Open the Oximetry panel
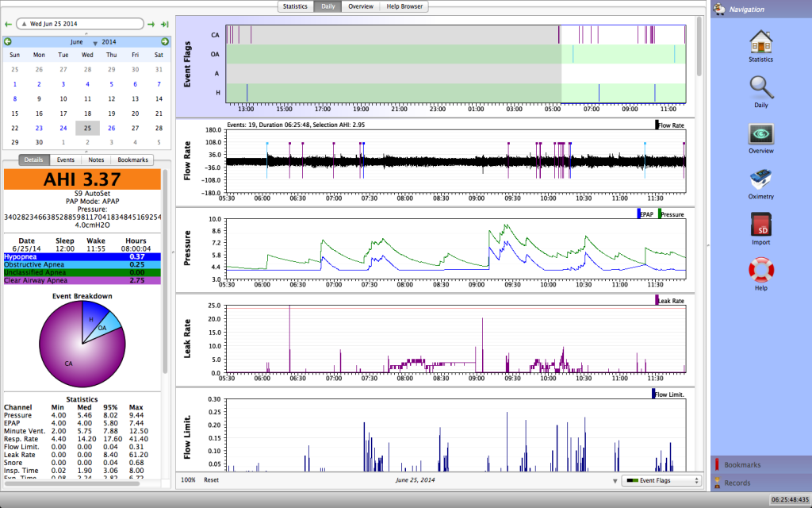The width and height of the screenshot is (812, 508). point(760,181)
